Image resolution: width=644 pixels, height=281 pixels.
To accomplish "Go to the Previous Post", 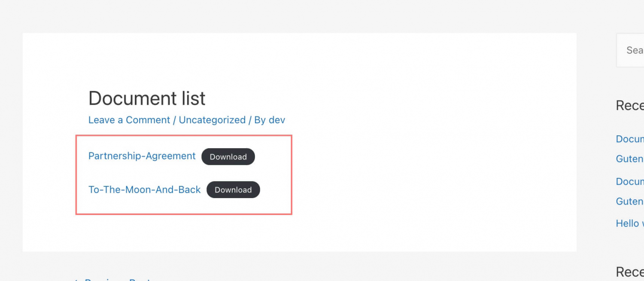I will coord(117,279).
